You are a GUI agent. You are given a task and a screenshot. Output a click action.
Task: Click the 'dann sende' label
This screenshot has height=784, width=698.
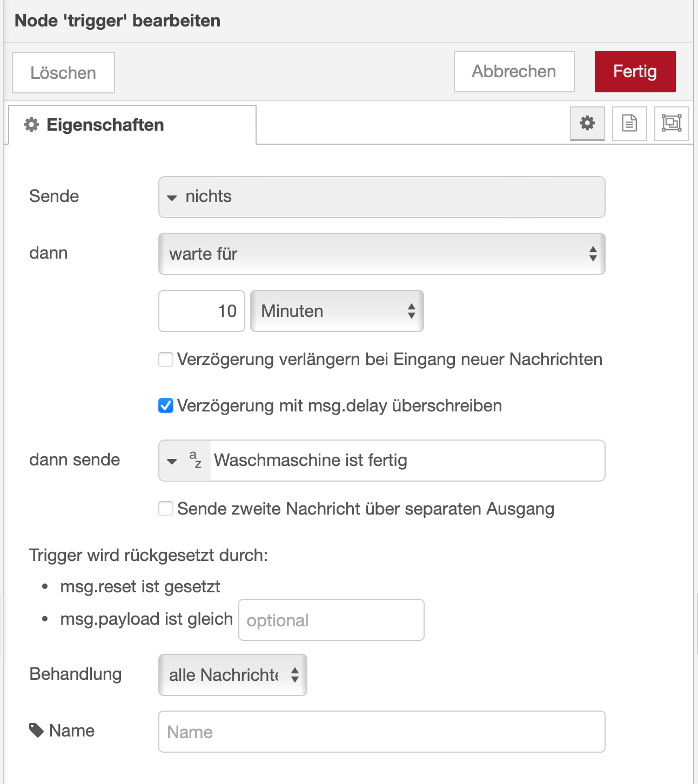point(75,459)
